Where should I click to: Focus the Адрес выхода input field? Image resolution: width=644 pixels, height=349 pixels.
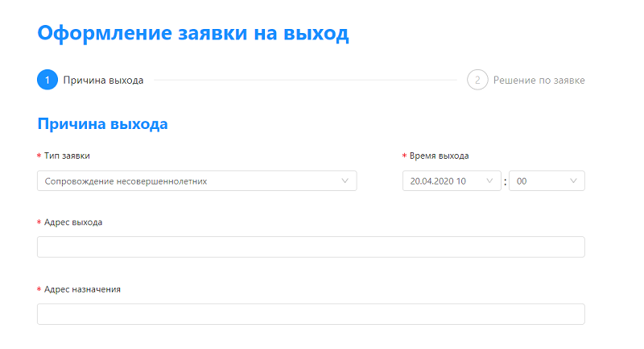(311, 247)
